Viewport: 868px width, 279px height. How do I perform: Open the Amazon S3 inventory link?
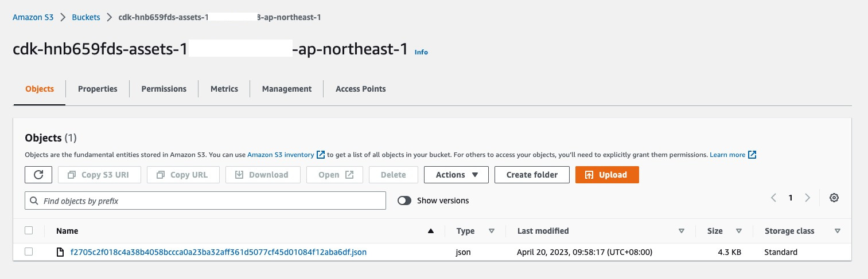(281, 155)
